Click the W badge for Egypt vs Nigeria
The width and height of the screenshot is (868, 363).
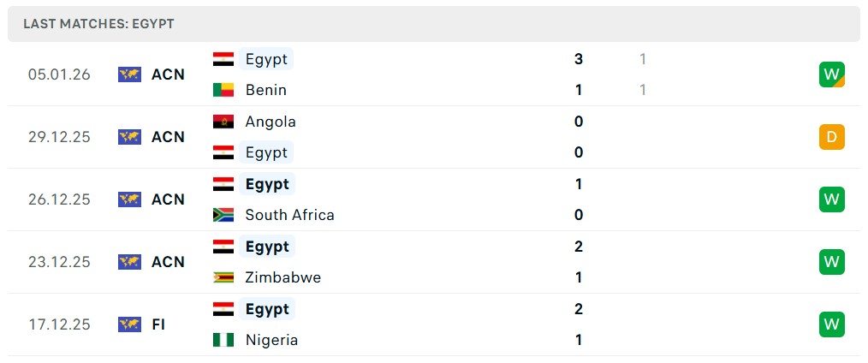pyautogui.click(x=831, y=324)
